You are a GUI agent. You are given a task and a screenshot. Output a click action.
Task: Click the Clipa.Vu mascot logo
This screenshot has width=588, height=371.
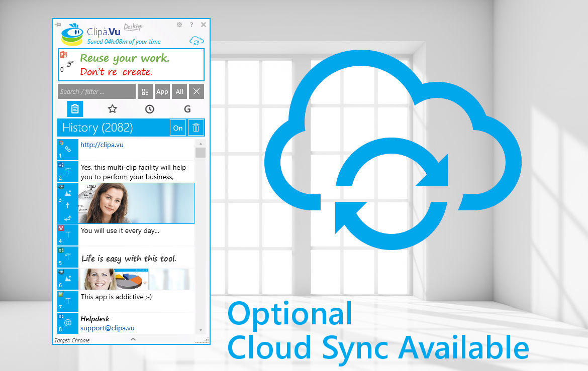coord(72,35)
